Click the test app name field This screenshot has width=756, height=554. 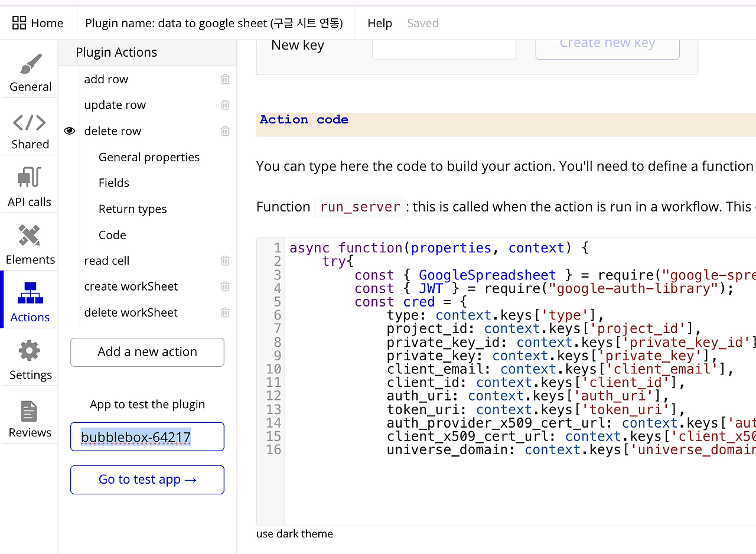click(x=147, y=437)
